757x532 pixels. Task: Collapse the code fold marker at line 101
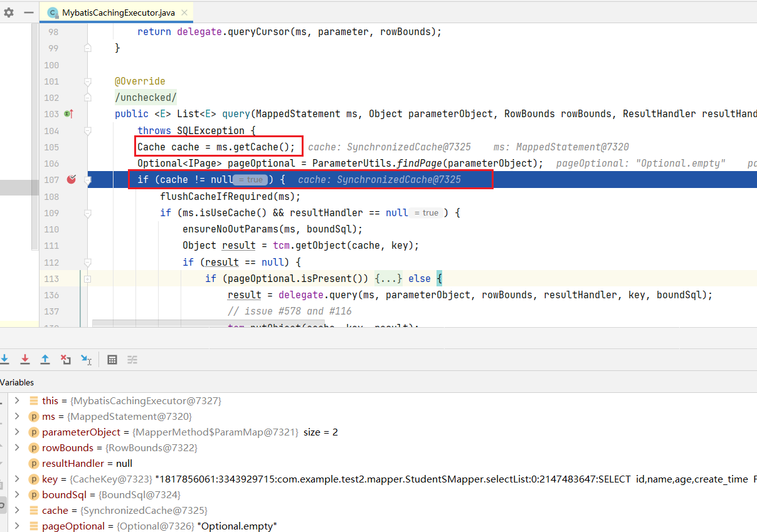click(88, 81)
